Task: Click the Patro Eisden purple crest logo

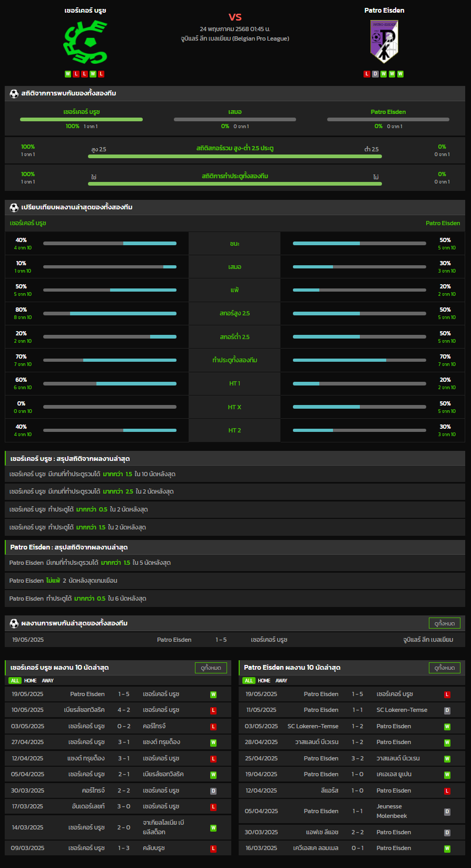Action: pos(384,42)
